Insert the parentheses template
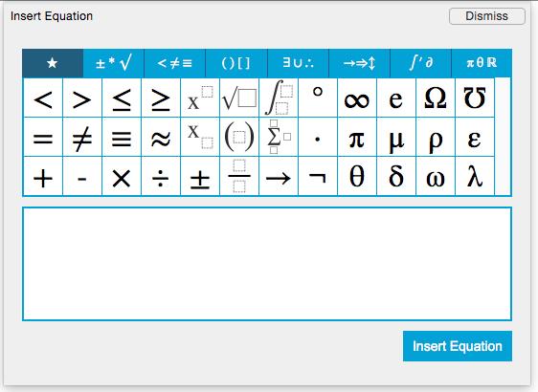Viewport: 538px width, 392px height. tap(239, 137)
